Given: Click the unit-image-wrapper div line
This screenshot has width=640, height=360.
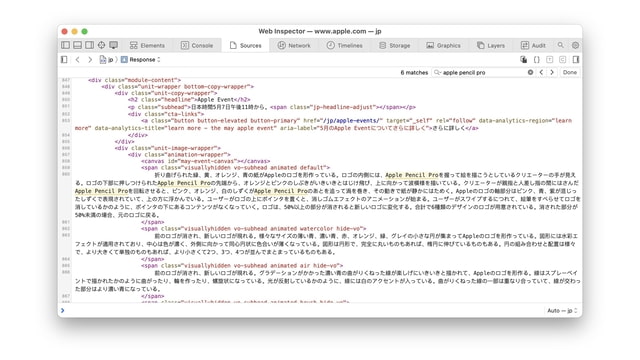Looking at the screenshot, I should tap(167, 148).
